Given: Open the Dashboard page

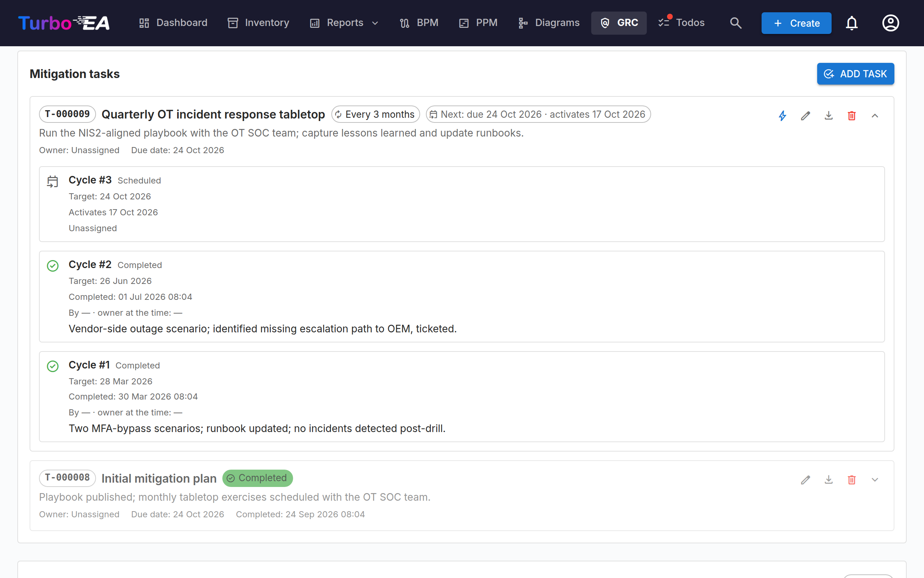Looking at the screenshot, I should coord(173,23).
